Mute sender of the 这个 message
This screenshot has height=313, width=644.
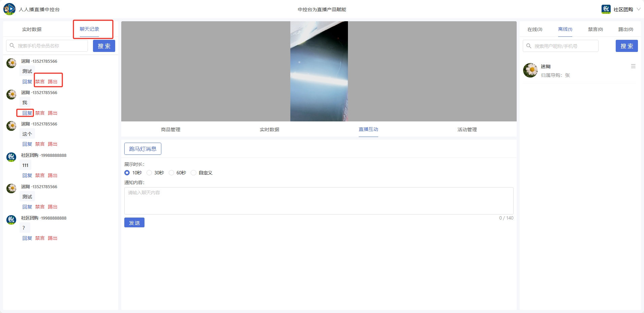point(40,144)
